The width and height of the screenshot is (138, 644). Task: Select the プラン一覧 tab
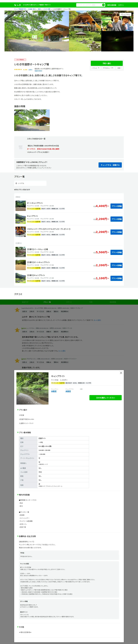click(x=47, y=302)
